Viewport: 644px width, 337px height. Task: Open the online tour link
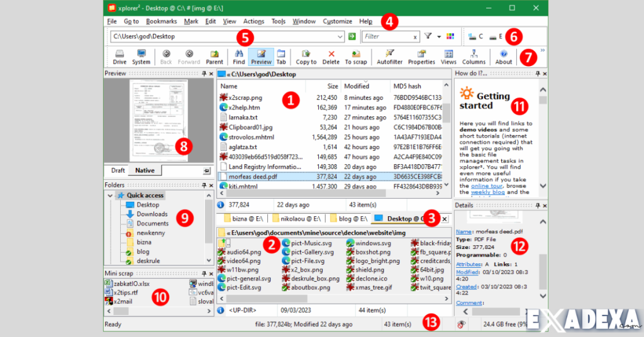[x=487, y=186]
